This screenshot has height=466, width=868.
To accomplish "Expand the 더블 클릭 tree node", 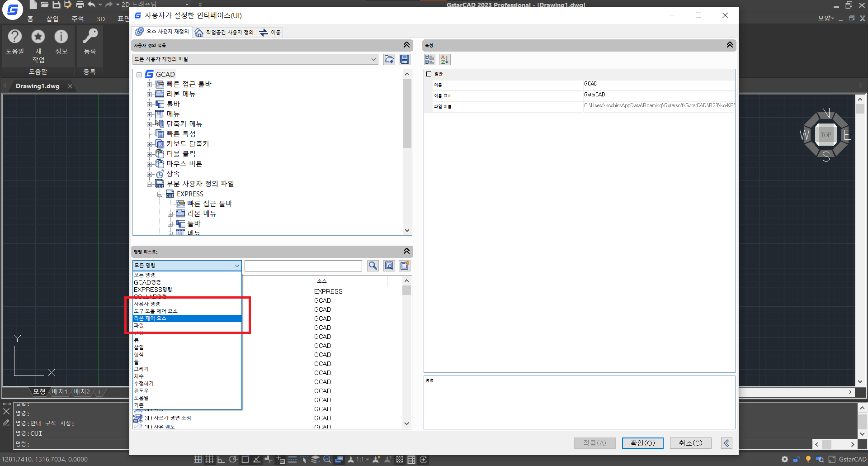I will [x=149, y=154].
